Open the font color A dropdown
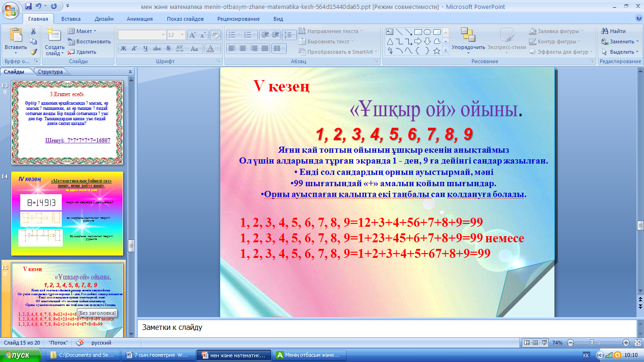This screenshot has width=644, height=362. [x=218, y=48]
